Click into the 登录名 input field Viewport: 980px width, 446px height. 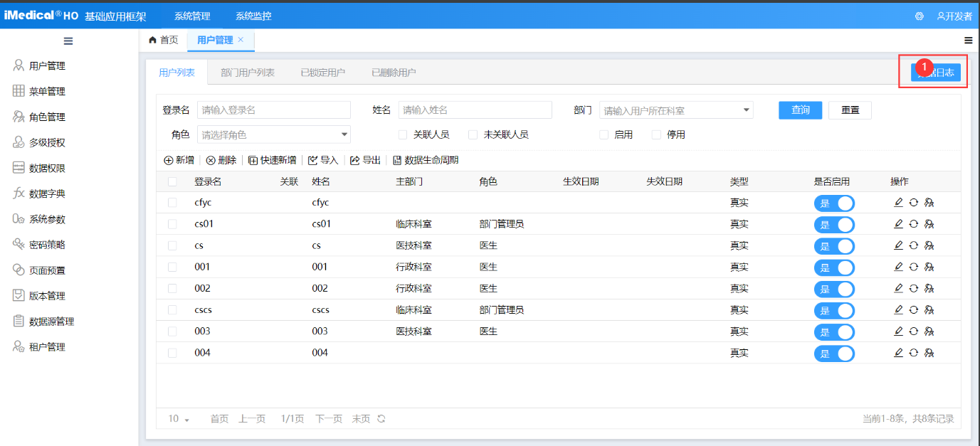(274, 110)
